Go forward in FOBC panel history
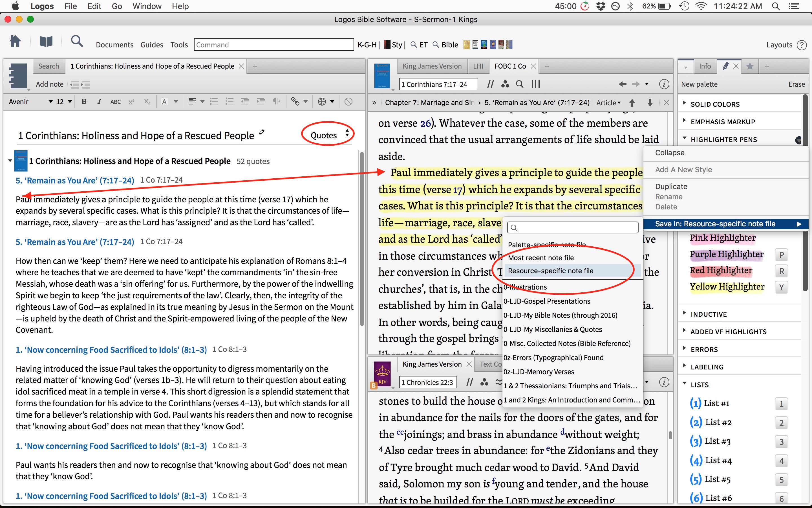Viewport: 812px width, 508px height. click(x=636, y=84)
